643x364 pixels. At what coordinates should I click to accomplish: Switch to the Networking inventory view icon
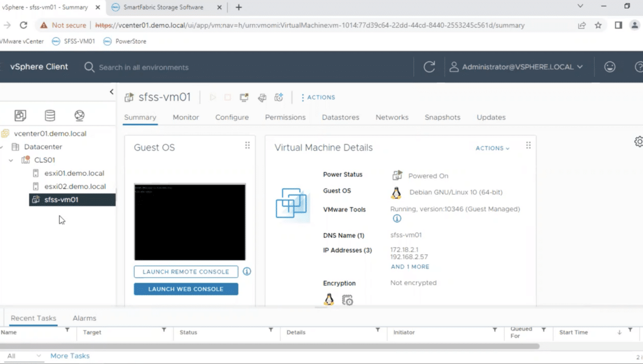pos(80,115)
